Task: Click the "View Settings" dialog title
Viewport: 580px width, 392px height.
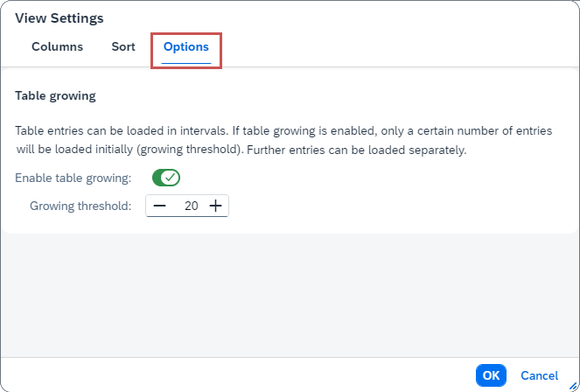Action: tap(59, 18)
